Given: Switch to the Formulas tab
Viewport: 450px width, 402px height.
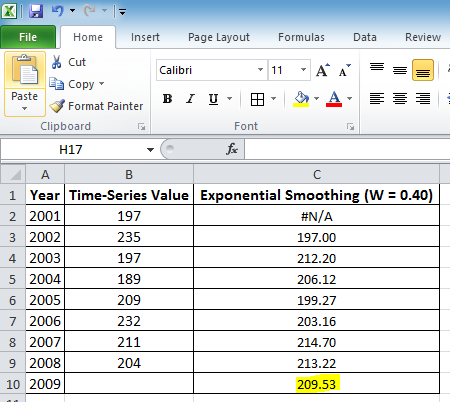Looking at the screenshot, I should pos(301,37).
